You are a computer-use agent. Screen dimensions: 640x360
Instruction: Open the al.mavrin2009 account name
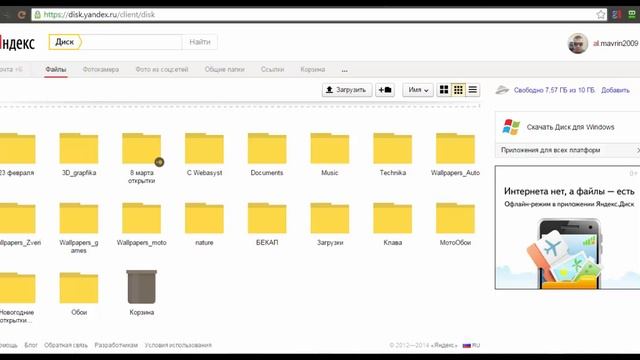(615, 43)
